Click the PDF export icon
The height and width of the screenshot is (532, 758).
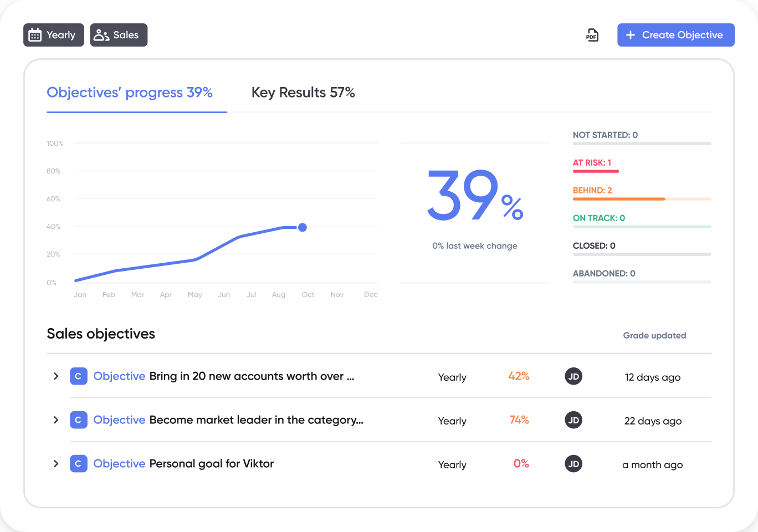[x=592, y=35]
